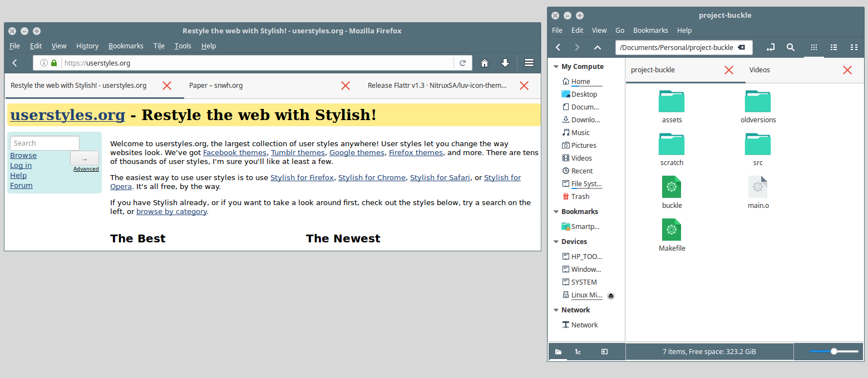Switch file manager to compact view
Screen dimensions: 868x378
click(x=854, y=48)
